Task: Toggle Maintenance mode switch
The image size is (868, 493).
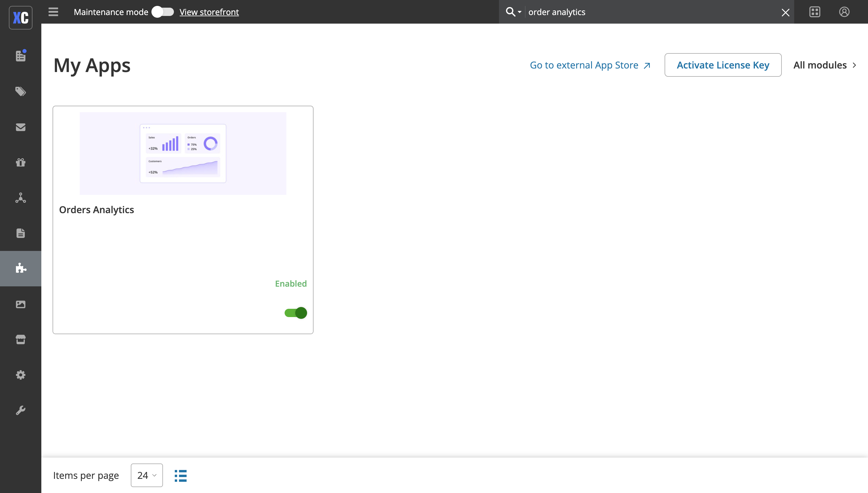Action: point(162,12)
